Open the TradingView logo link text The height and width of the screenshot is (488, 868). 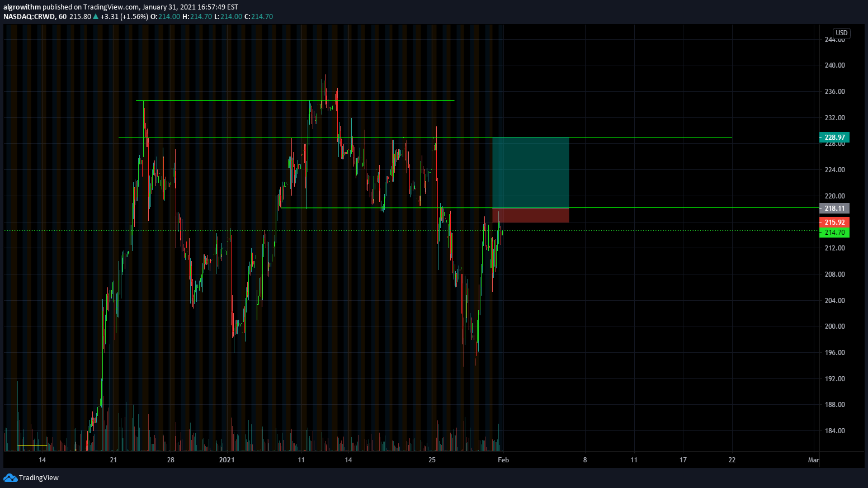pos(39,477)
